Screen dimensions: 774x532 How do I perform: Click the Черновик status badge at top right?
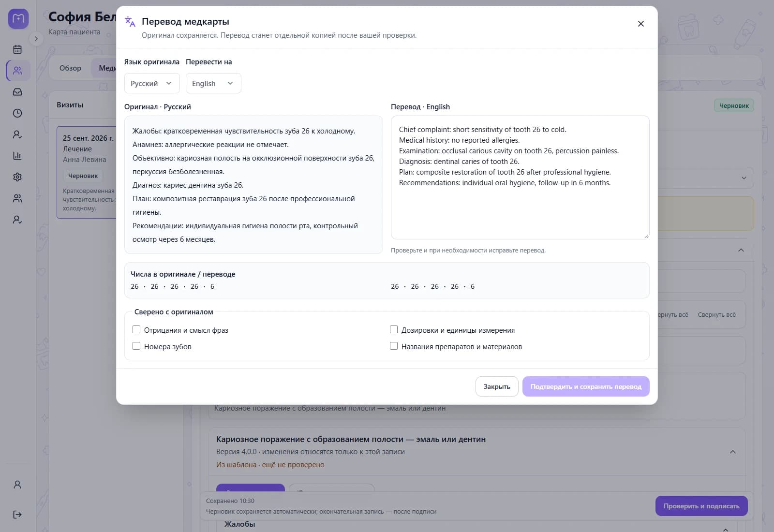point(734,105)
